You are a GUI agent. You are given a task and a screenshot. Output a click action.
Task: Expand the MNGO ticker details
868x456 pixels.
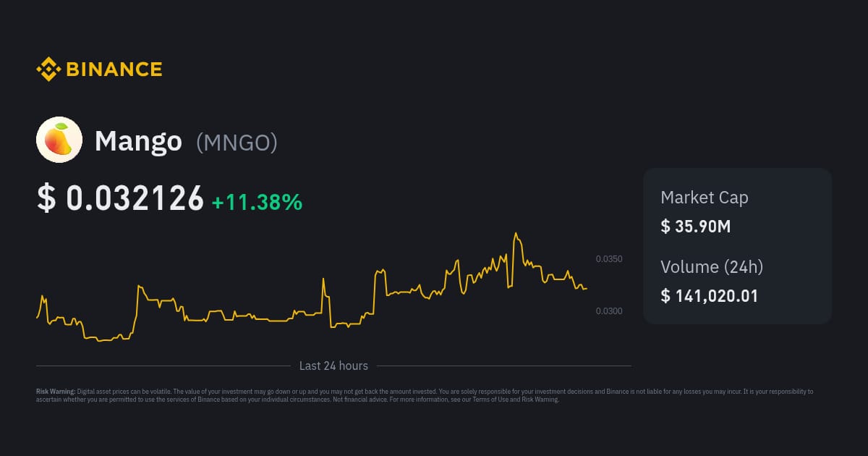[238, 143]
